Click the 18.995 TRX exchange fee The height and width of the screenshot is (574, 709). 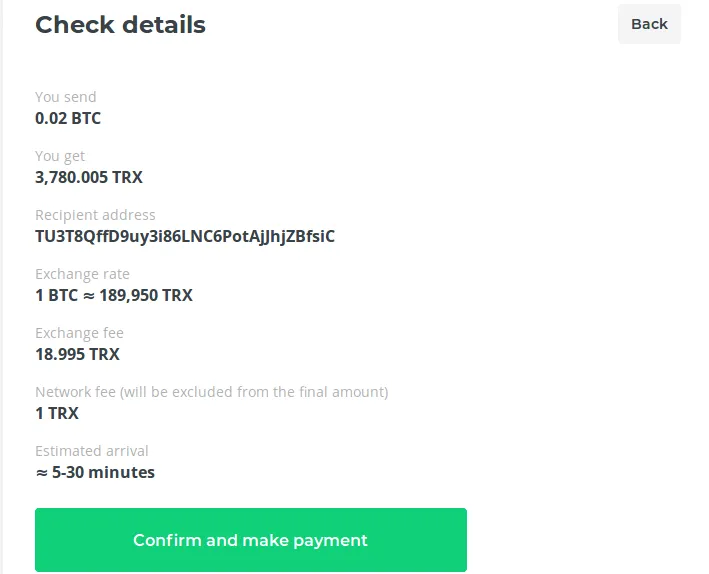coord(77,354)
